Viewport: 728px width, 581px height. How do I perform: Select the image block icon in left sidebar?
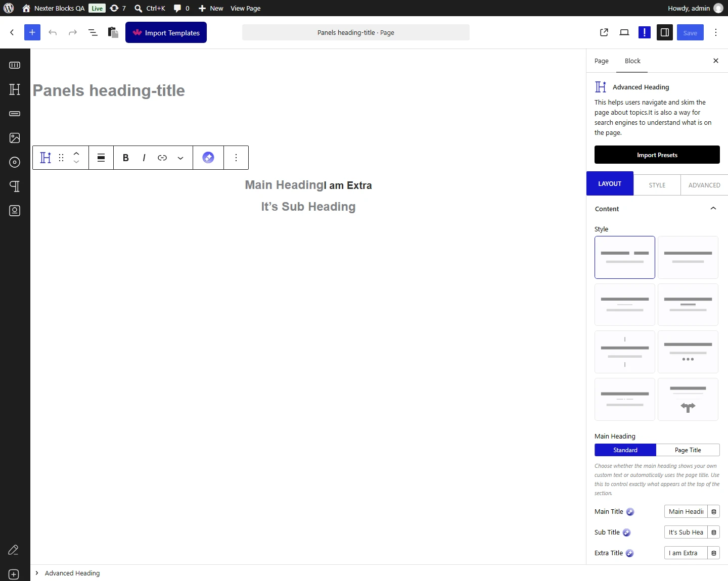point(15,138)
